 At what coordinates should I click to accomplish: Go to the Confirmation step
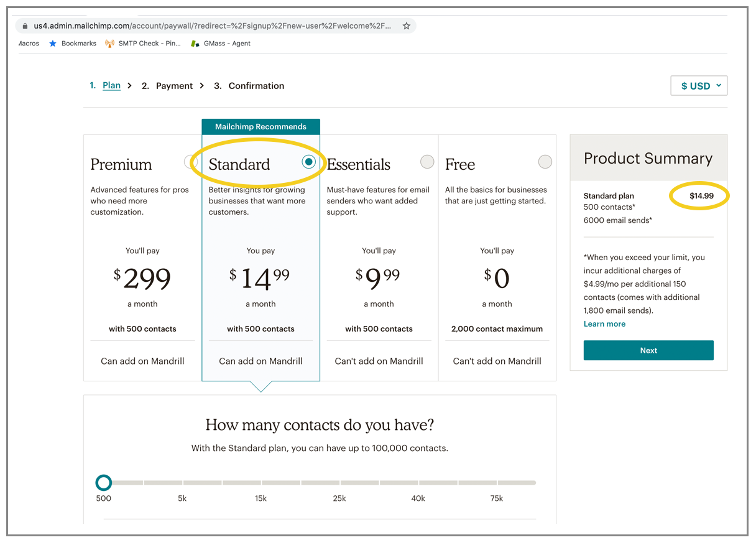click(x=256, y=86)
